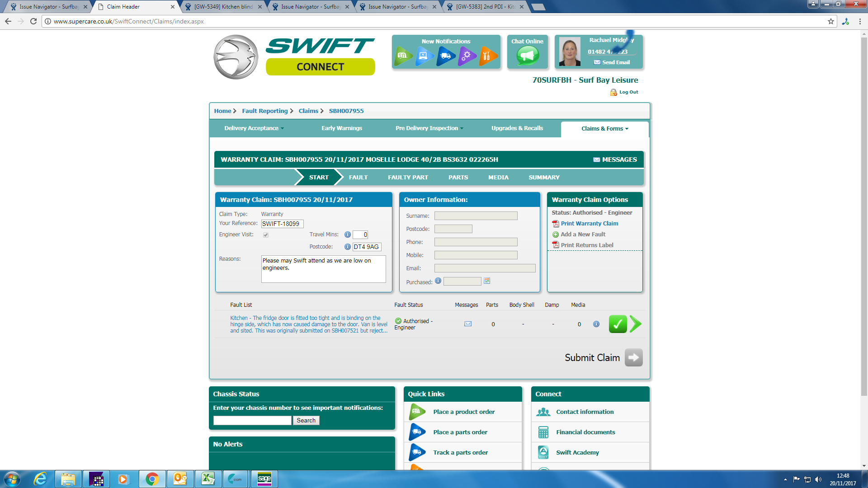Click the green caravan notification icon
The image size is (868, 488).
402,56
